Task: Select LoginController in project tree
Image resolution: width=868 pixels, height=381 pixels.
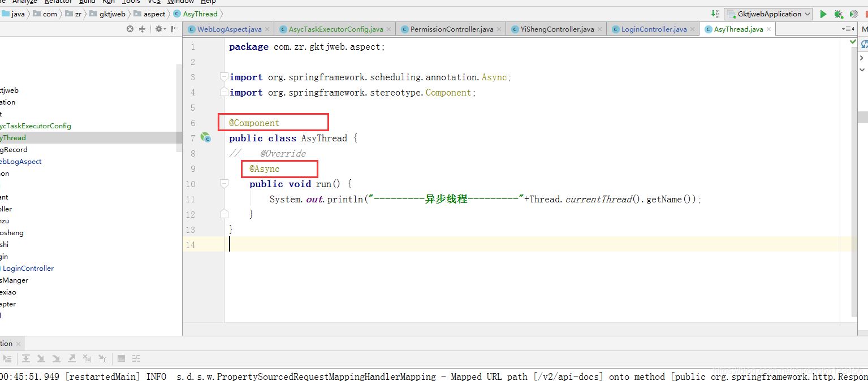Action: point(28,269)
